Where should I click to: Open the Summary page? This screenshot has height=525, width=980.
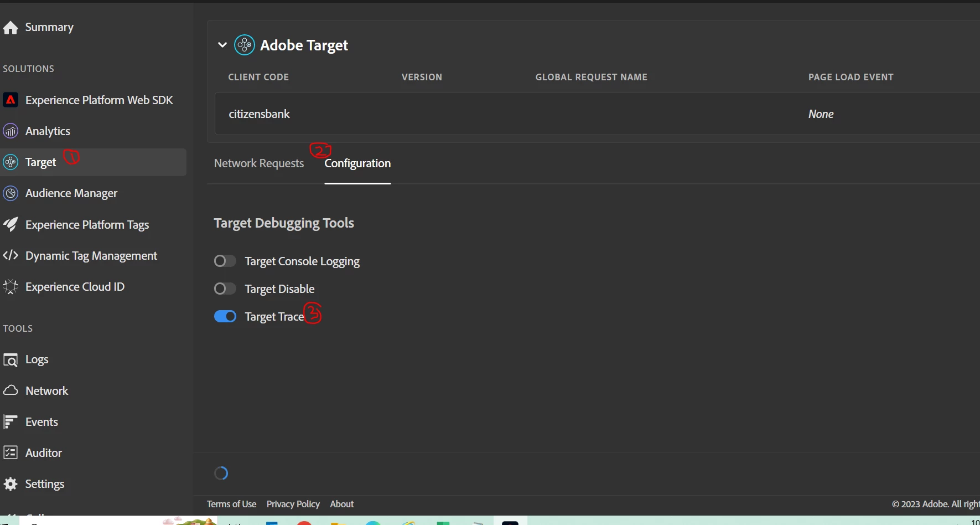click(x=49, y=27)
